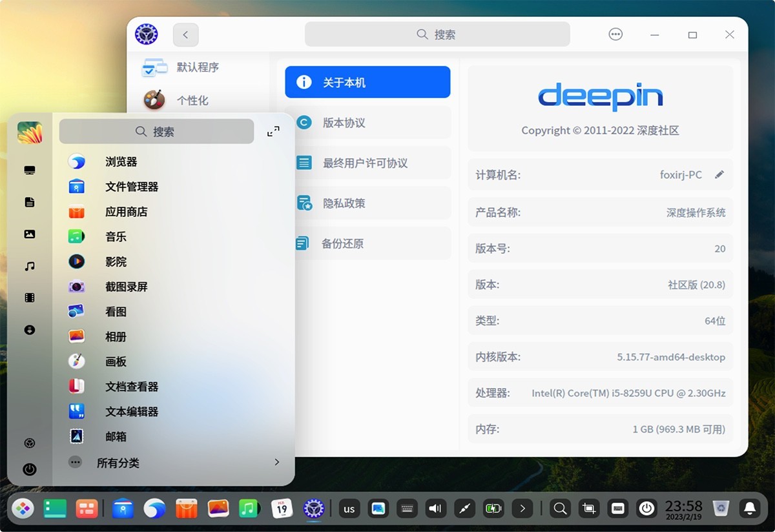Viewport: 775px width, 532px height.
Task: Expand 所有分类 via its chevron
Action: coord(277,462)
